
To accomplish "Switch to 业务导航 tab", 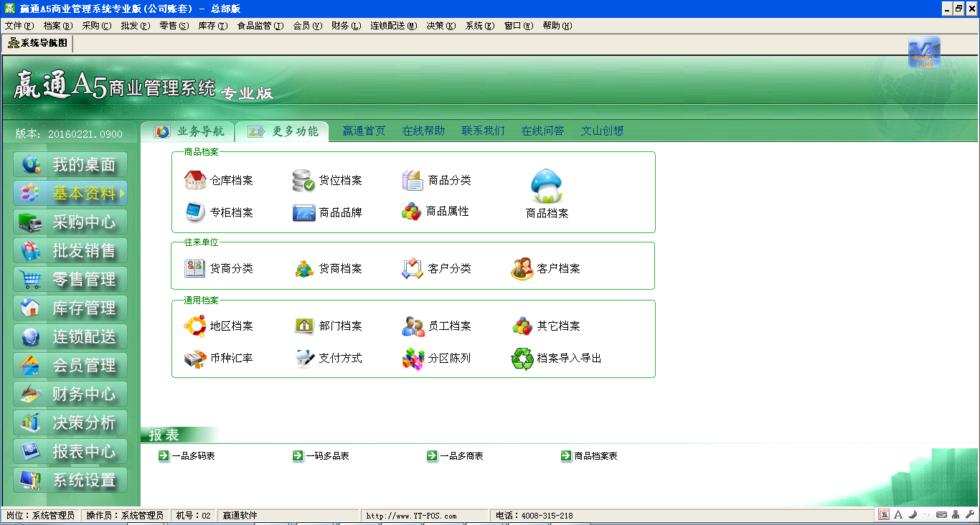I will click(x=188, y=131).
